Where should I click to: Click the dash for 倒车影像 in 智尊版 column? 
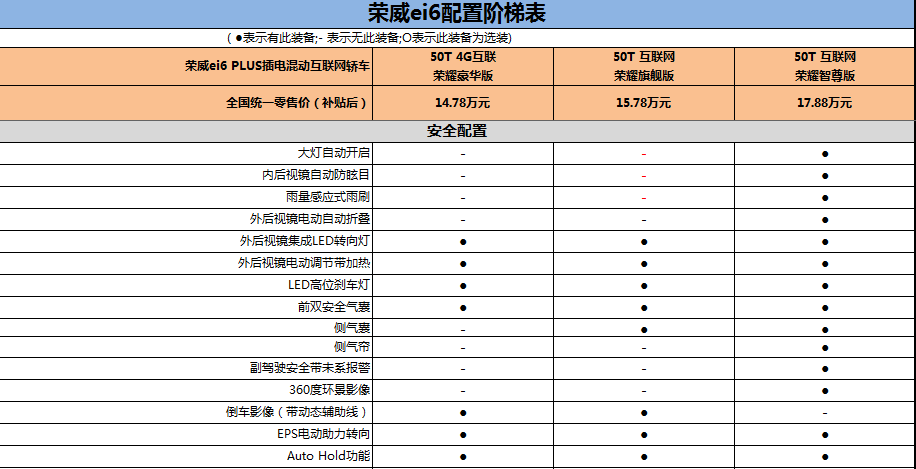point(825,413)
